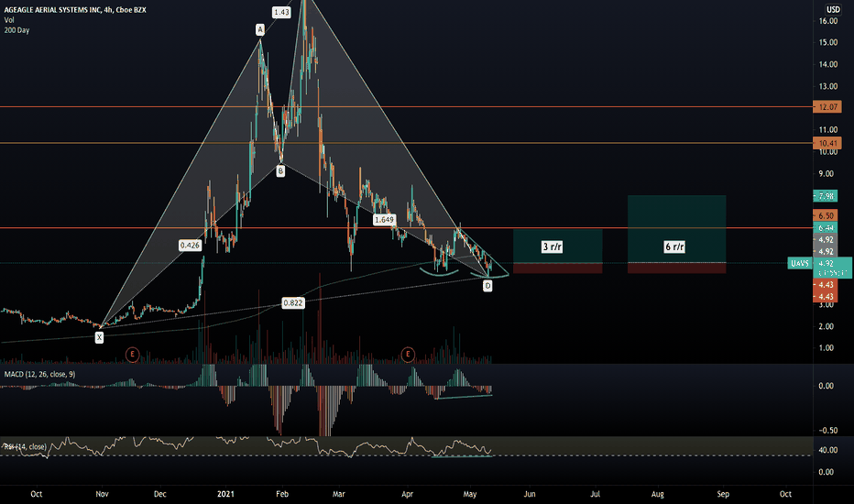Select the 6 r/r position box
Viewport: 854px width, 504px height.
point(676,234)
